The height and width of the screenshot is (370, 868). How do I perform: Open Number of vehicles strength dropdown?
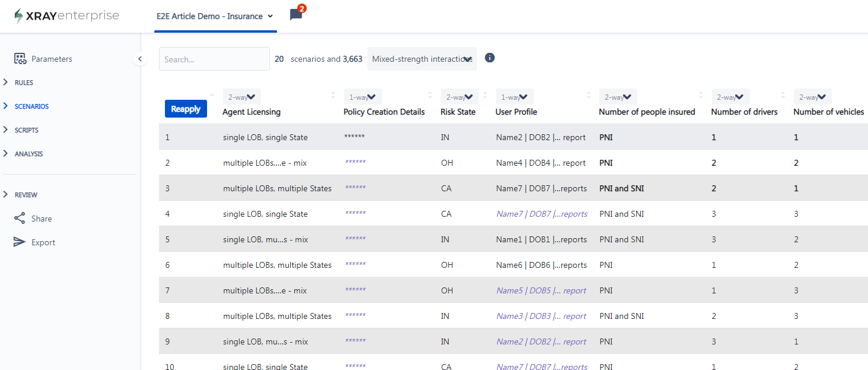click(812, 97)
